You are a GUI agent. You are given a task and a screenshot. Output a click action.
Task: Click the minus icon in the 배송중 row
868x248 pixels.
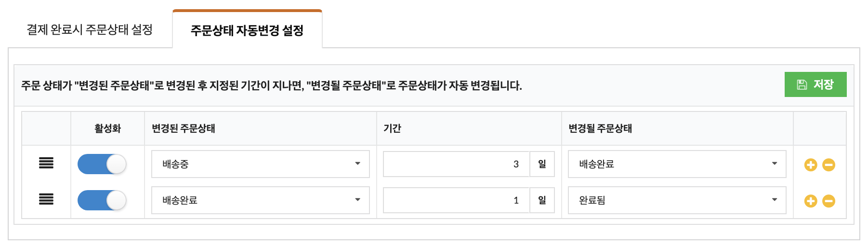(829, 165)
